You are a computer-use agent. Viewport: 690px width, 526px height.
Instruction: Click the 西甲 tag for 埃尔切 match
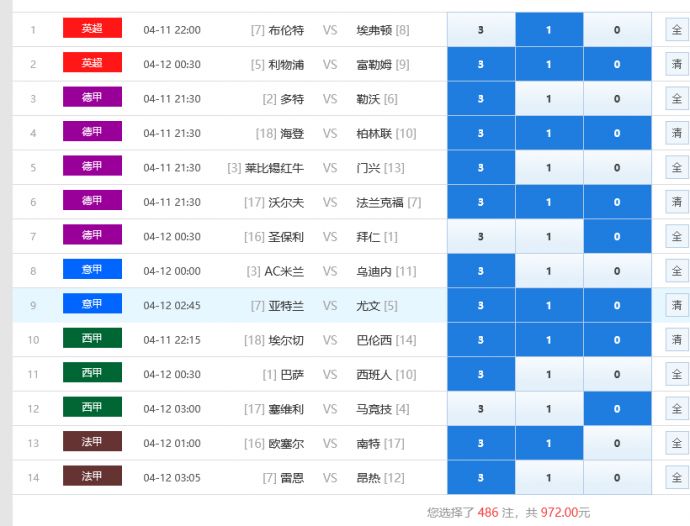point(92,339)
